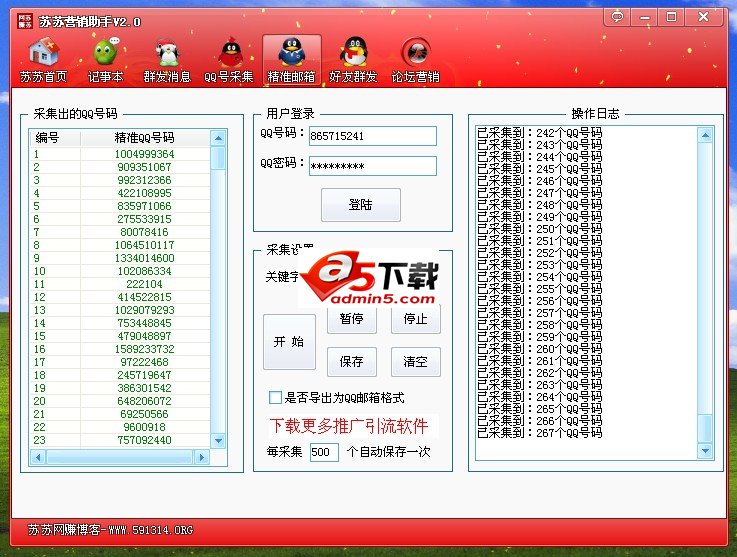Minimize the 苏苏营销助手 window
The image size is (737, 557).
644,17
